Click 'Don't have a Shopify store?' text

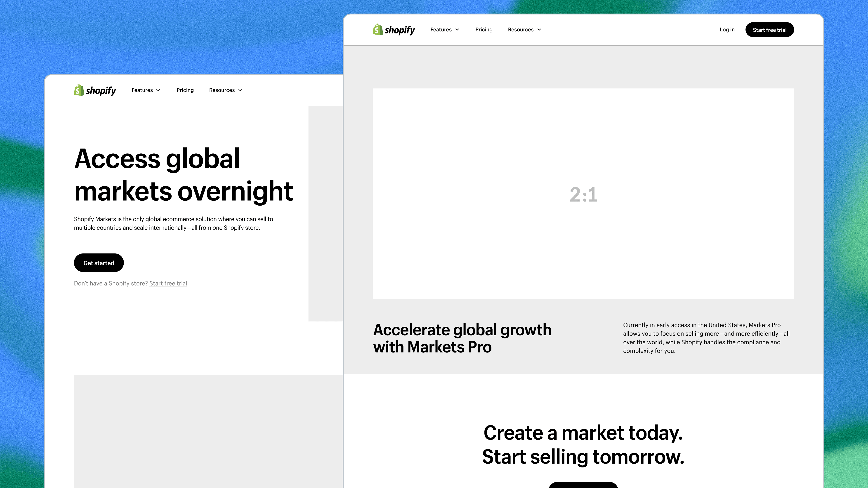tap(111, 283)
